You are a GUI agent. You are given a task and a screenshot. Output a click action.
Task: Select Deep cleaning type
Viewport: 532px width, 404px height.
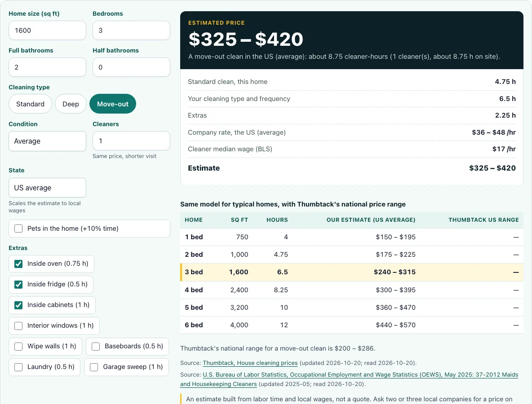pyautogui.click(x=71, y=104)
